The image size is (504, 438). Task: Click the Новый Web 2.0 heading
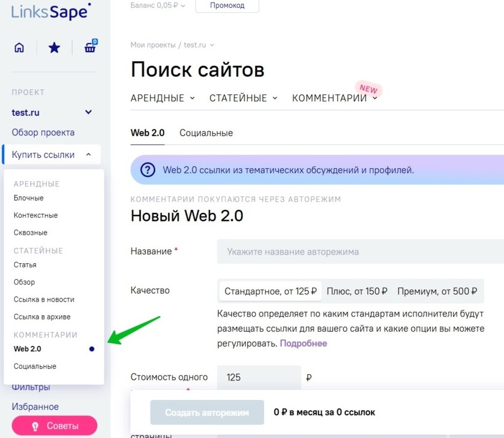click(187, 216)
